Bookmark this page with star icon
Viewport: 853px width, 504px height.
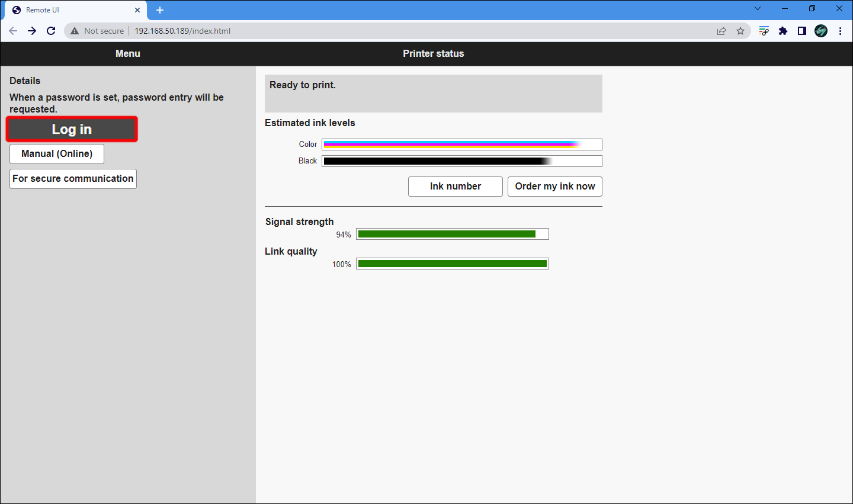[740, 31]
